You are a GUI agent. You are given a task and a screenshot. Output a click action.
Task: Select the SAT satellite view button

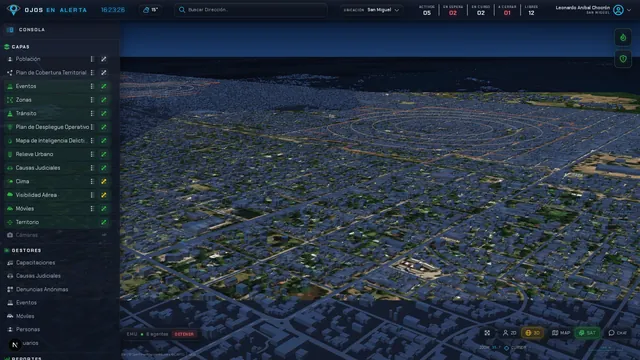pos(587,333)
